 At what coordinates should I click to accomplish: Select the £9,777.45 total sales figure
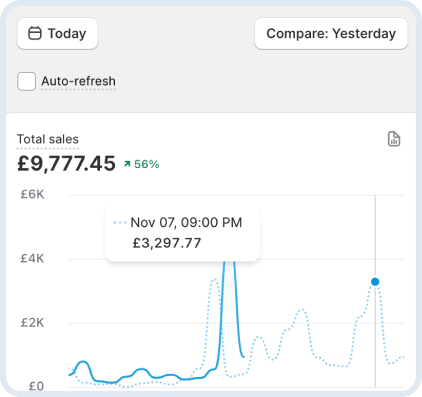[x=66, y=164]
